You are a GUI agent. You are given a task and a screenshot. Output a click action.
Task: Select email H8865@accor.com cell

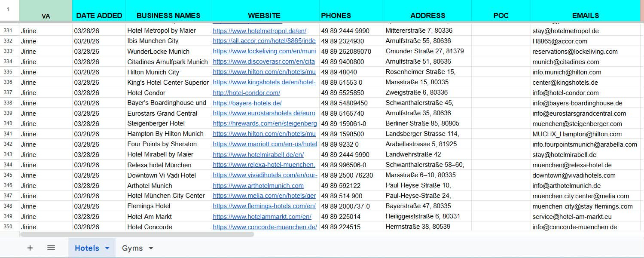[586, 41]
